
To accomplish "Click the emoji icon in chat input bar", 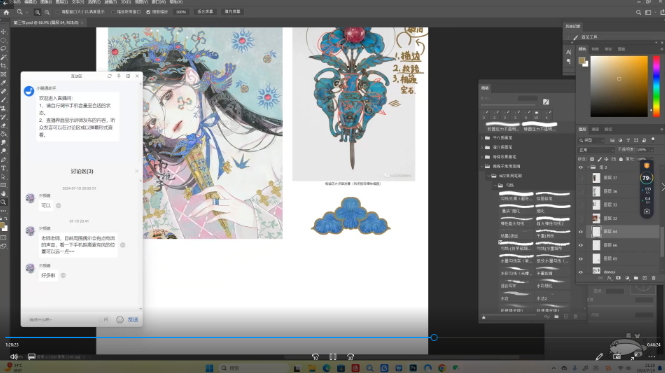I will (x=120, y=320).
